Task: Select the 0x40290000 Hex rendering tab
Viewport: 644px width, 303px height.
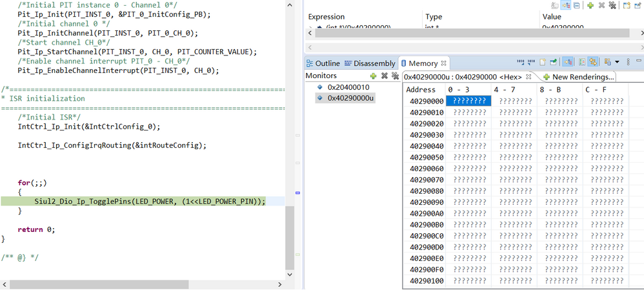Action: (x=463, y=76)
